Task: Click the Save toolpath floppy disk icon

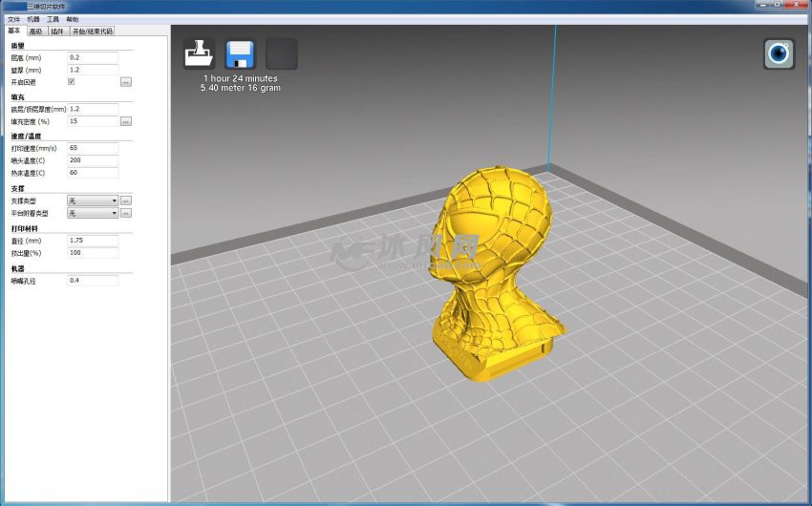Action: [240, 53]
